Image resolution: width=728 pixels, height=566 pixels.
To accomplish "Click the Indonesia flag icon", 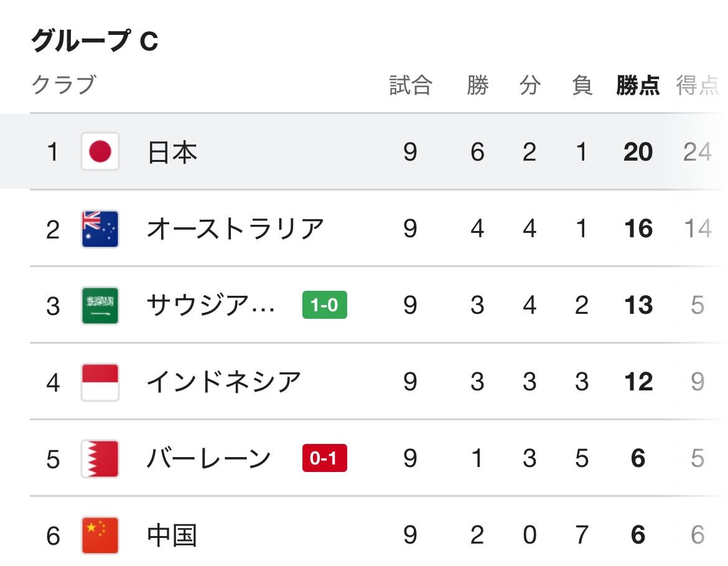I will [100, 382].
